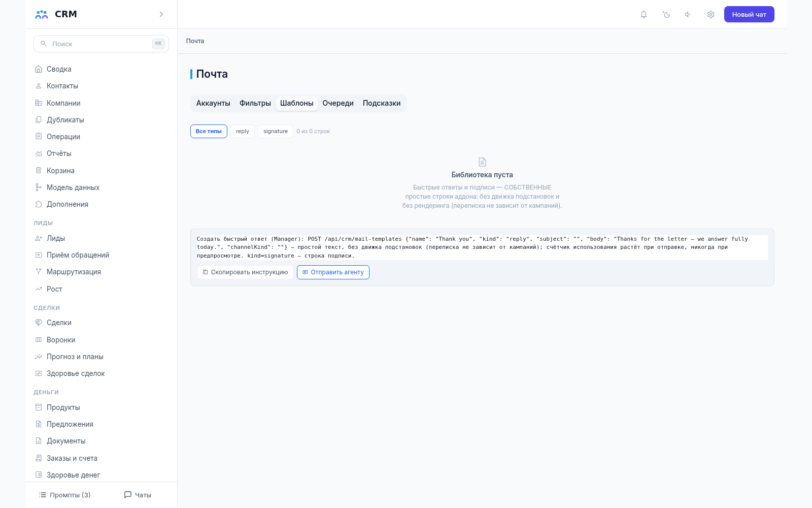Open Дубликаты page
This screenshot has height=508, width=812.
pos(101,120)
